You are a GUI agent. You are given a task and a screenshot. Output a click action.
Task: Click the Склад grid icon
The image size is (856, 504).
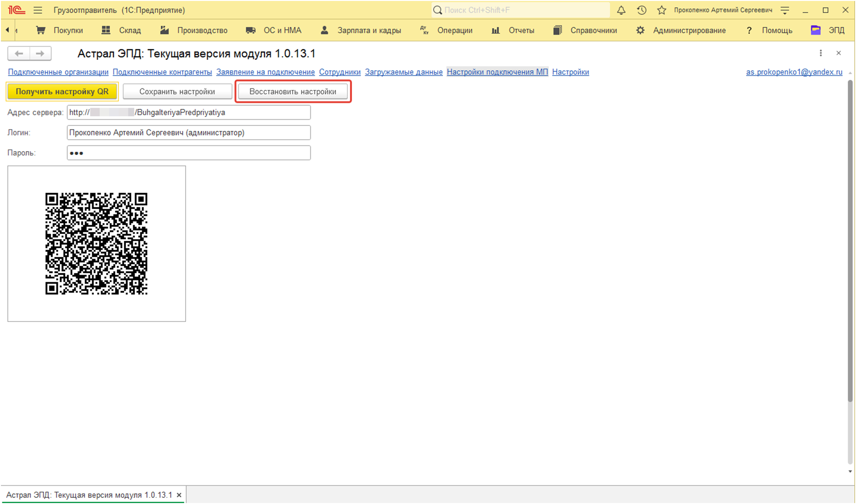point(106,30)
